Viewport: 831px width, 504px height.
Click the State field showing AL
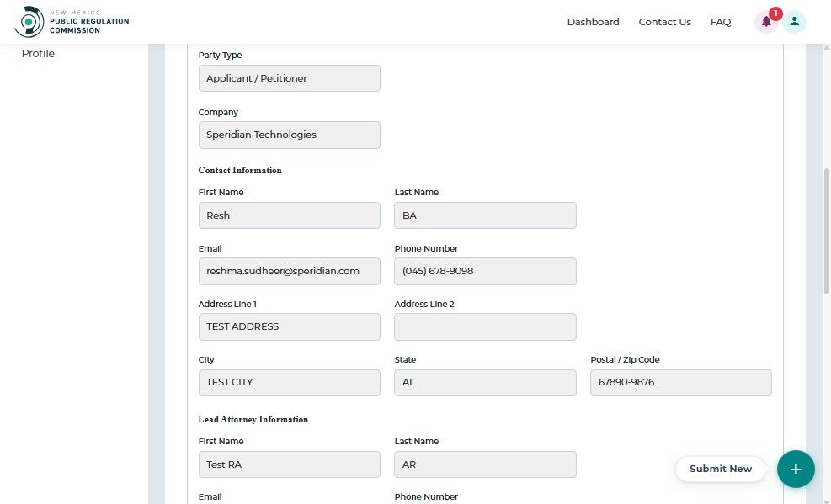(x=485, y=382)
